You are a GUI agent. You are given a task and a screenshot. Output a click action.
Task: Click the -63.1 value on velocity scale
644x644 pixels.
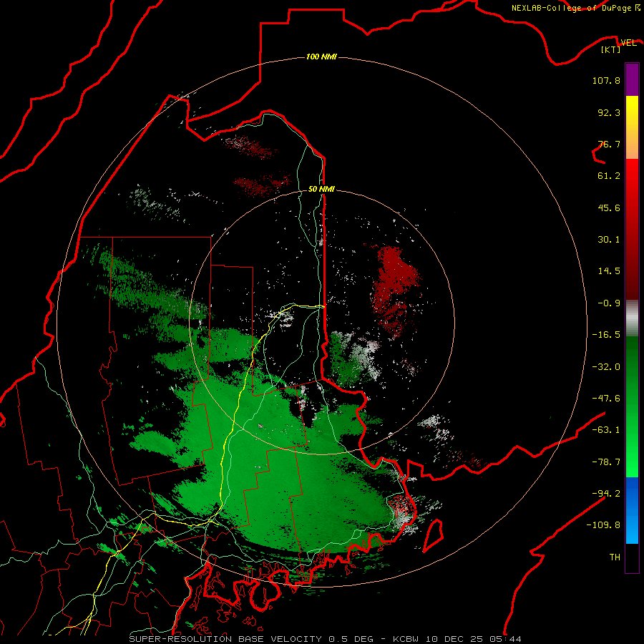606,430
